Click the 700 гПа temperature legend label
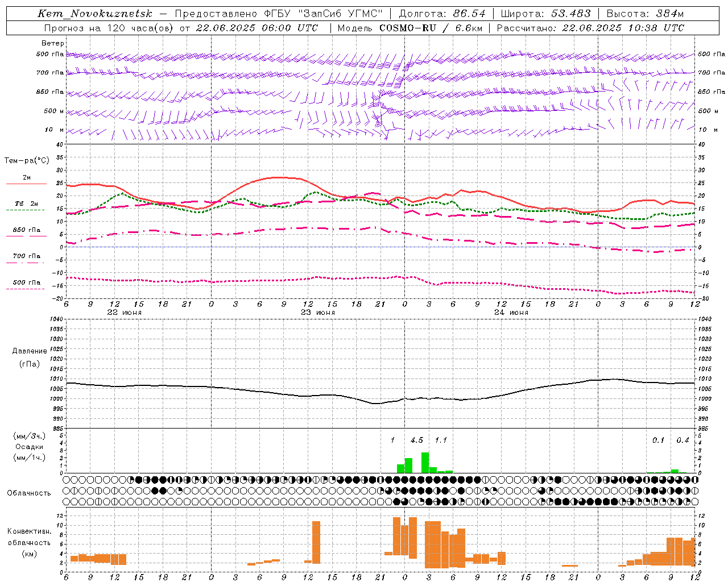 (x=27, y=256)
